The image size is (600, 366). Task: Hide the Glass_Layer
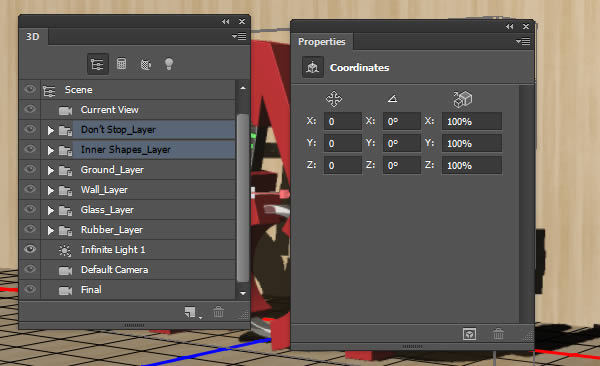click(30, 209)
